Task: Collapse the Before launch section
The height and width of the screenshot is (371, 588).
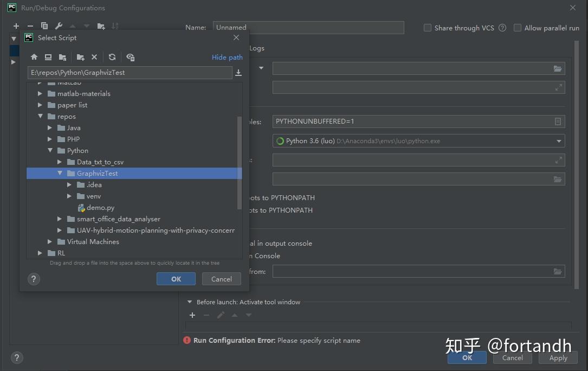Action: (190, 302)
